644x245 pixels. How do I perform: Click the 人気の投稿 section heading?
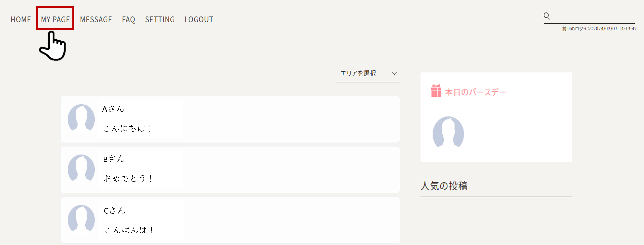coord(444,186)
